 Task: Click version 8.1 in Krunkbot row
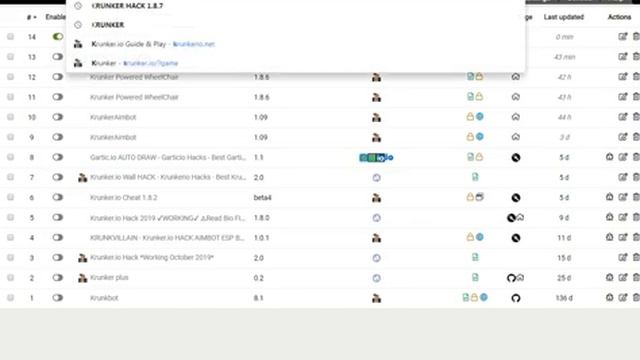click(258, 298)
